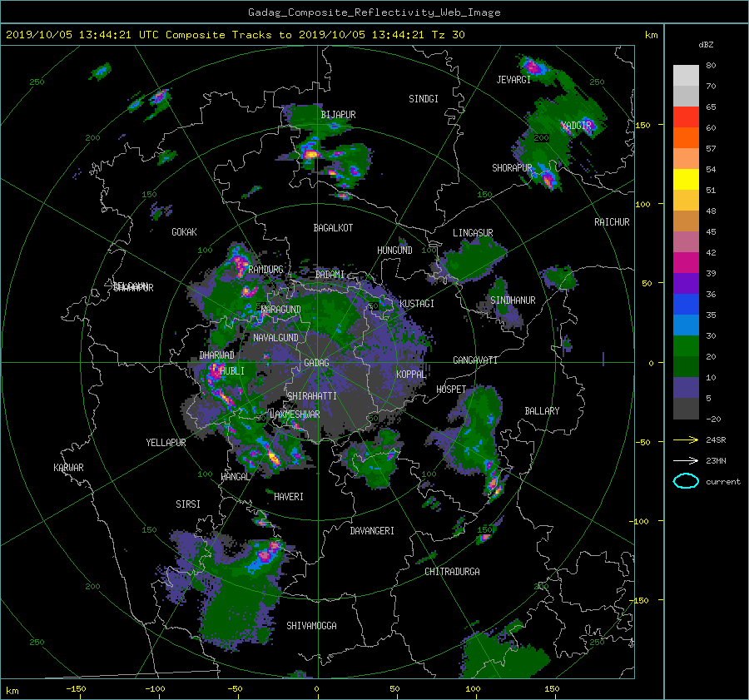Click the BIJAPUR city label
749x700 pixels.
pos(338,115)
